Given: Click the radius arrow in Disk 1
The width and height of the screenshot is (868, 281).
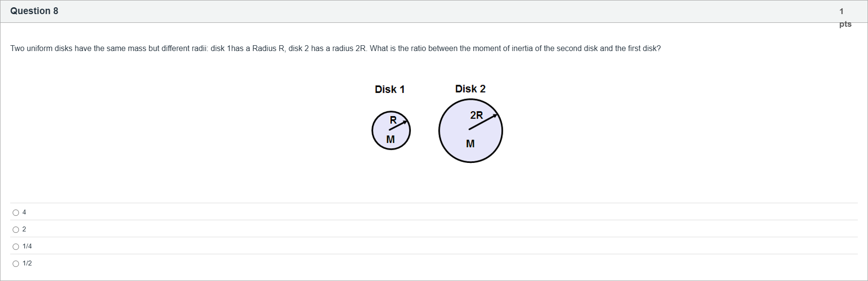Looking at the screenshot, I should click(398, 126).
